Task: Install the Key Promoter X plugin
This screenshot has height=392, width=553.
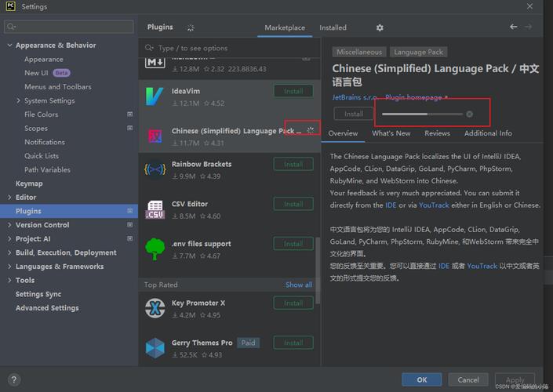Action: tap(293, 303)
